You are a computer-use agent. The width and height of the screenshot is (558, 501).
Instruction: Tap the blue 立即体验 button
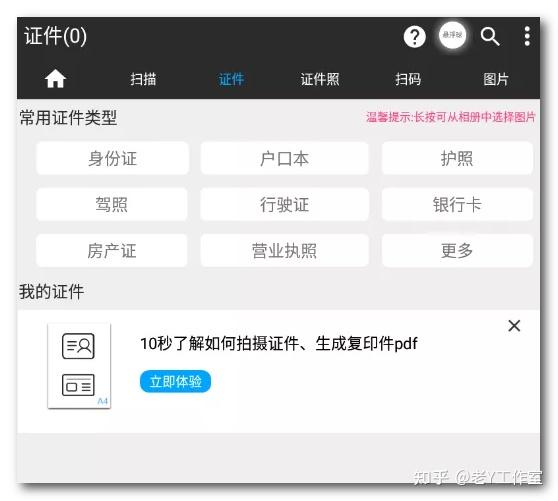point(175,381)
